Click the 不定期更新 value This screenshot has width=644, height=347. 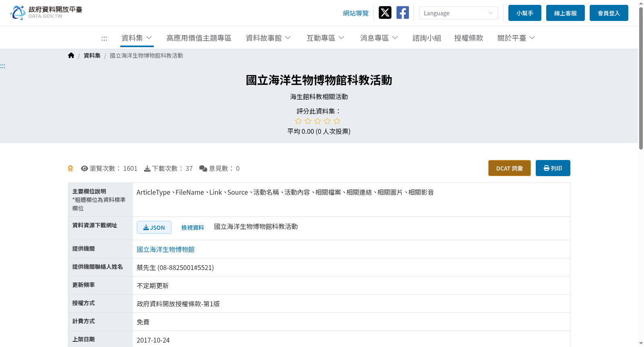(153, 286)
